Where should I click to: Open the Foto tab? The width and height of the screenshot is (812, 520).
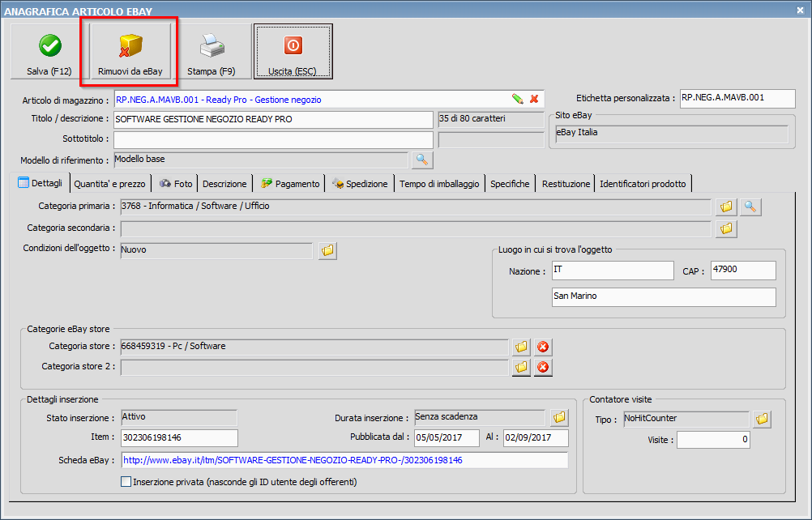(x=176, y=184)
